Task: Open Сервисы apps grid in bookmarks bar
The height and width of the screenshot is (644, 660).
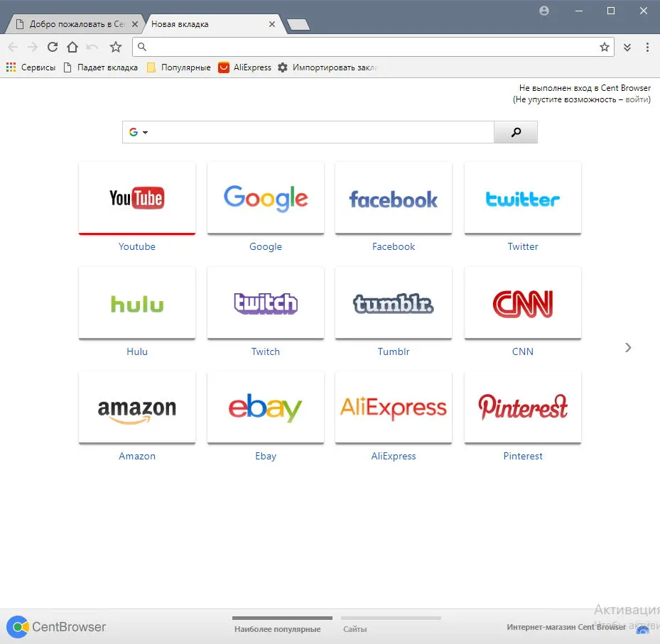Action: (x=31, y=67)
